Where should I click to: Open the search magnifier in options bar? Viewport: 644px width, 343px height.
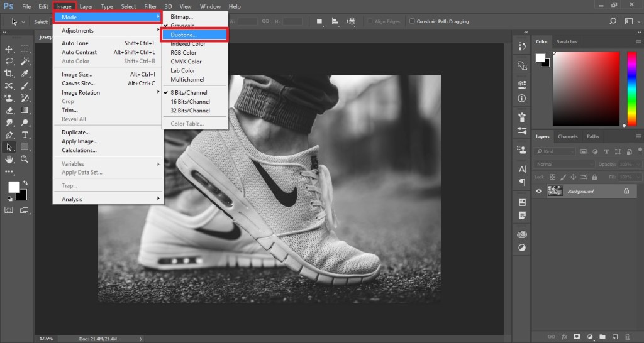pyautogui.click(x=613, y=21)
